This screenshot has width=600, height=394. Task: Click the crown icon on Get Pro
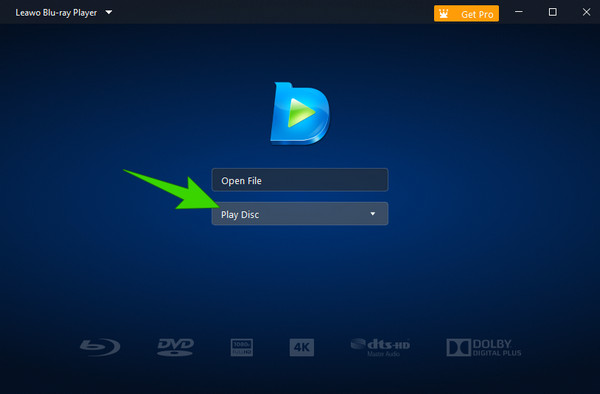(x=443, y=14)
